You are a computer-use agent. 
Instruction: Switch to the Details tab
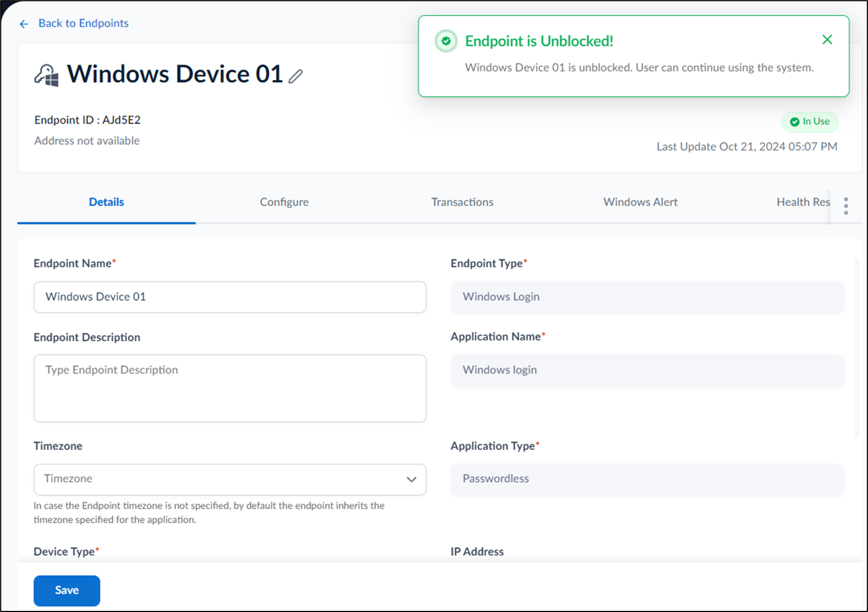(x=106, y=202)
